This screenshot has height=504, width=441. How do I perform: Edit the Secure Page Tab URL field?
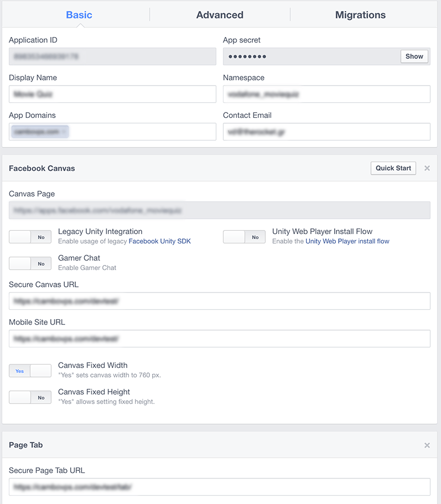coord(220,487)
